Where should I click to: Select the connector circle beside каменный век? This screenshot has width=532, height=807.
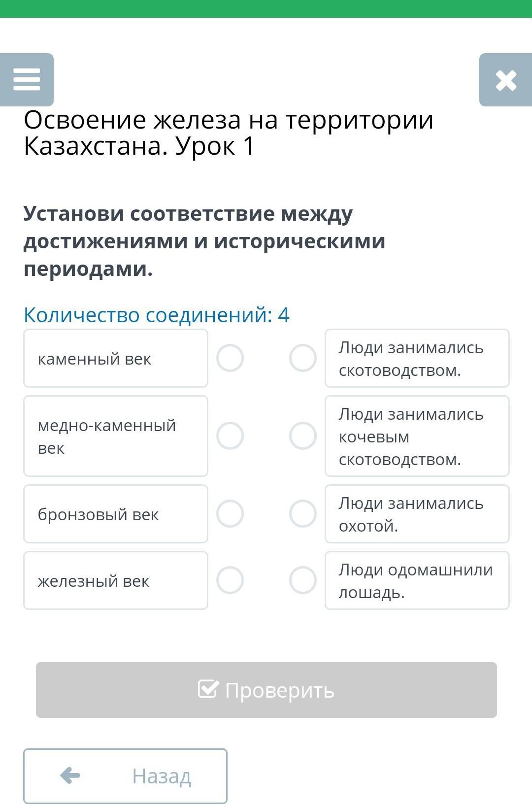coord(230,358)
